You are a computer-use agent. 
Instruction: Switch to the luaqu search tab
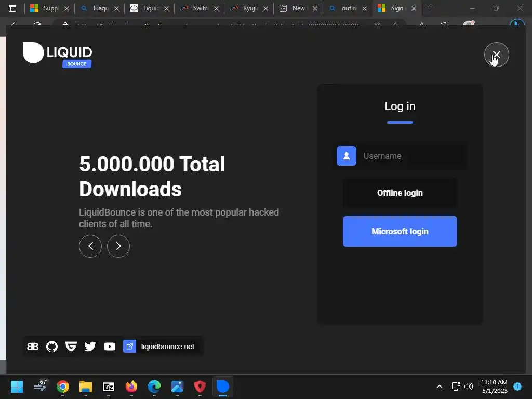click(100, 8)
